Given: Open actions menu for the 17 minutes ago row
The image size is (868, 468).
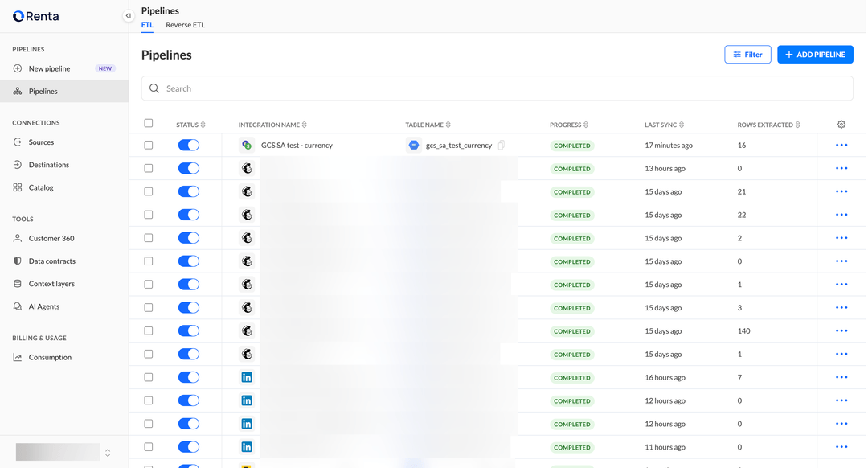Looking at the screenshot, I should (841, 145).
